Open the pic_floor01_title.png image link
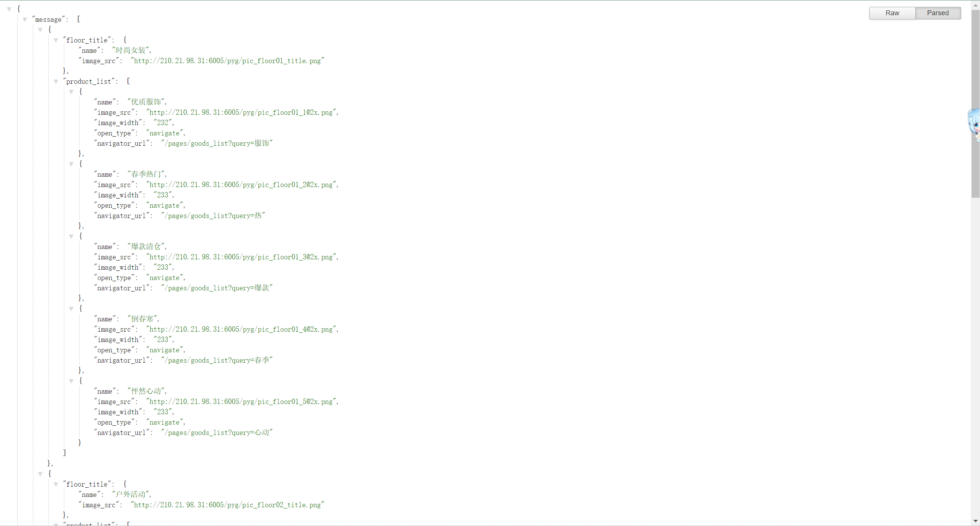Image resolution: width=980 pixels, height=526 pixels. coord(227,61)
